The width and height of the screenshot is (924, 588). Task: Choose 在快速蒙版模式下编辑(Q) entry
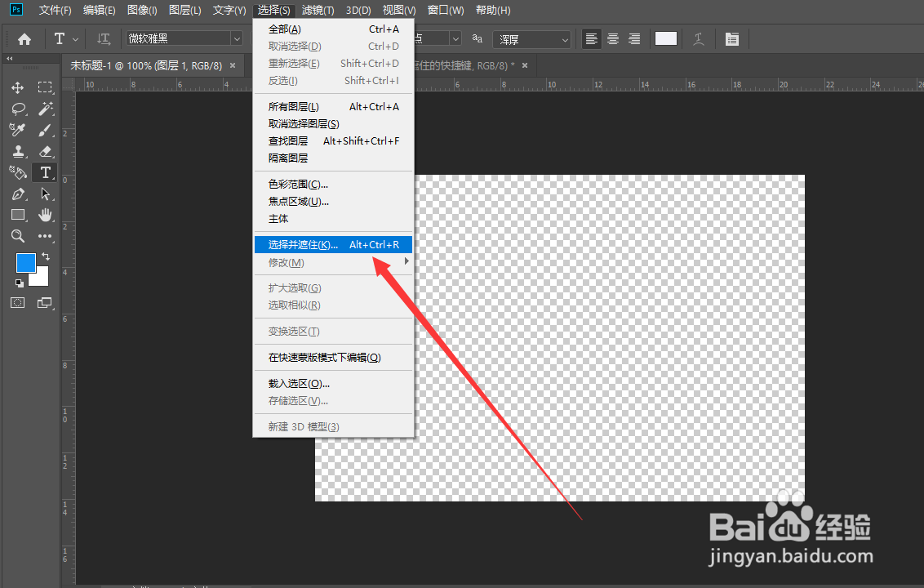[x=333, y=358]
